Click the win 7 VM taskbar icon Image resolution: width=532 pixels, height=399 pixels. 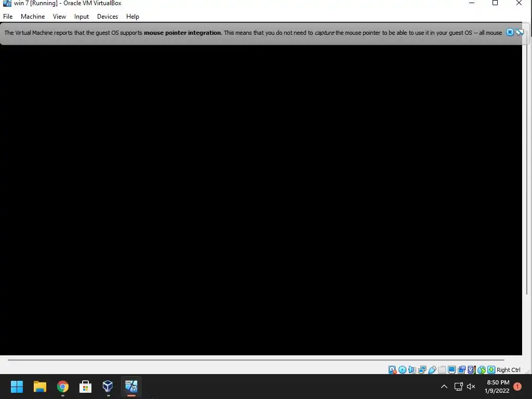point(131,387)
